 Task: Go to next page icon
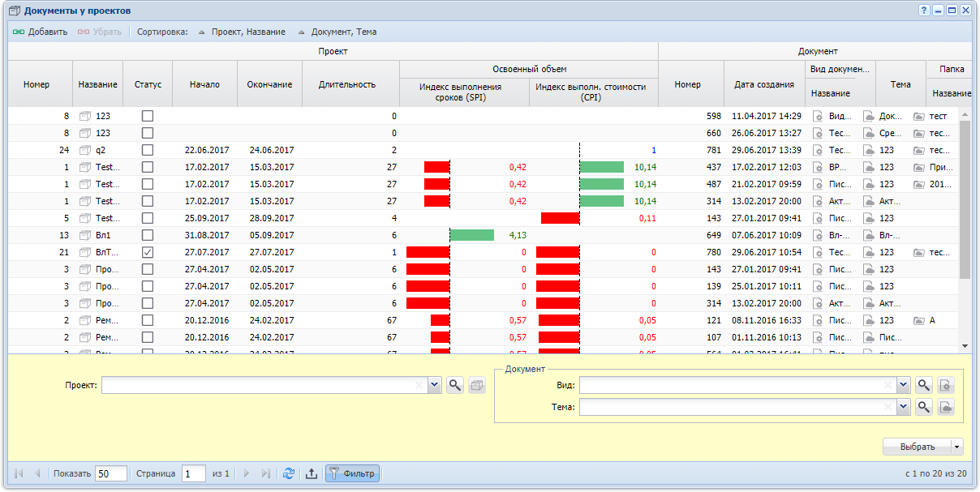pos(247,473)
